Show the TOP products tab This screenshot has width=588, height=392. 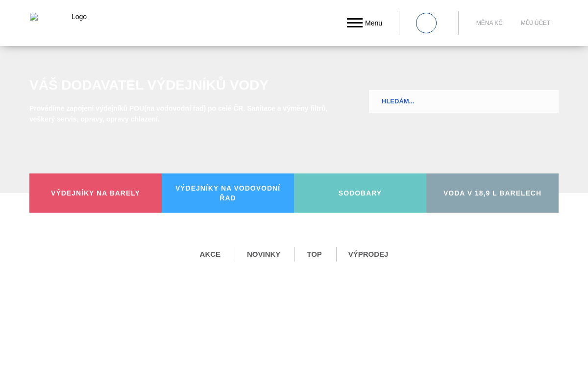click(314, 254)
